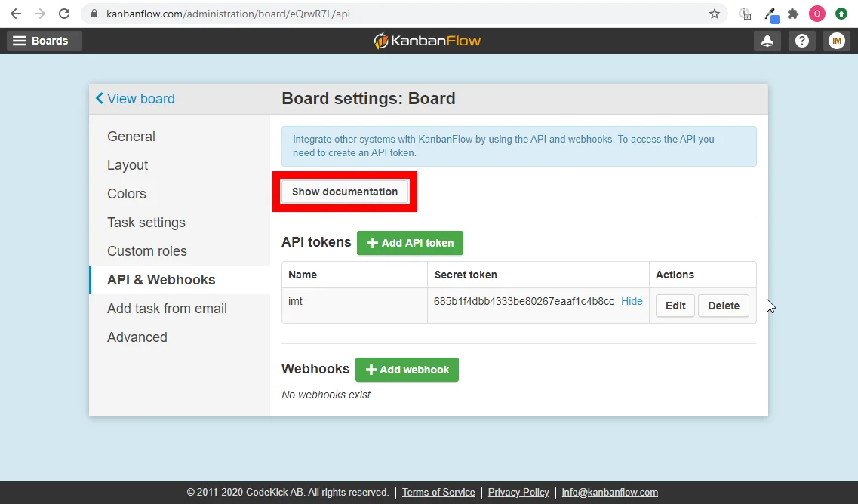Click the browser address bar URL
Screen dimensions: 858x504
coord(228,14)
